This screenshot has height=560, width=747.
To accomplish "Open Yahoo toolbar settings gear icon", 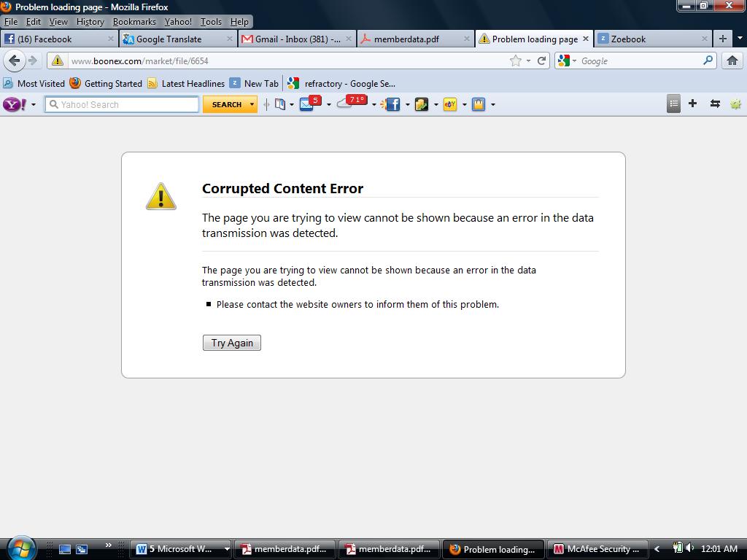I will (x=736, y=104).
